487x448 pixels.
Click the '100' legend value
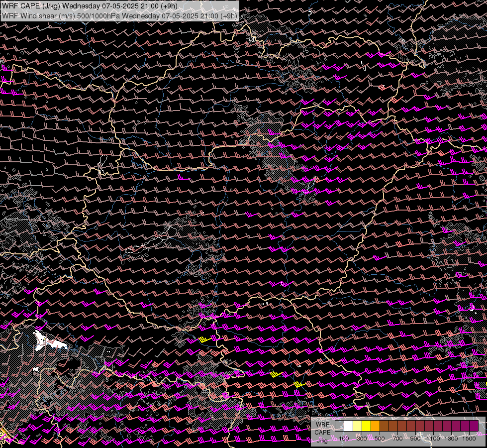344,439
